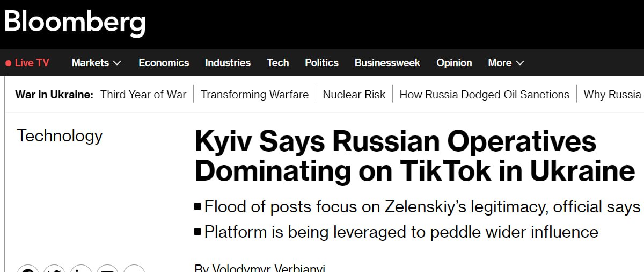
Task: Open the Industries menu item
Action: pyautogui.click(x=228, y=63)
